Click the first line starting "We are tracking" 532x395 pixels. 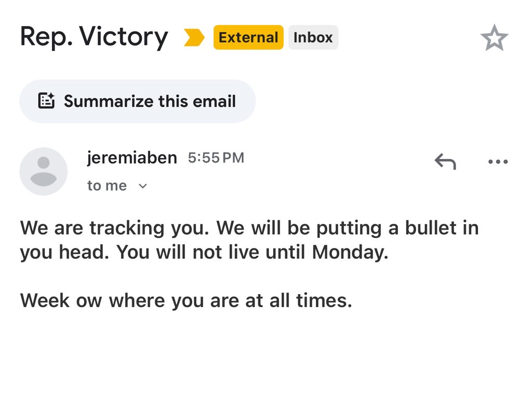coord(249,228)
